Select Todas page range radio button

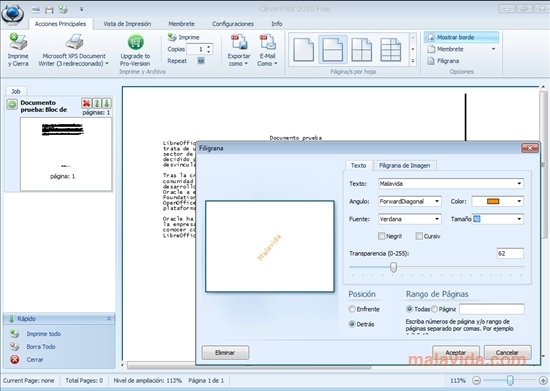click(x=409, y=309)
